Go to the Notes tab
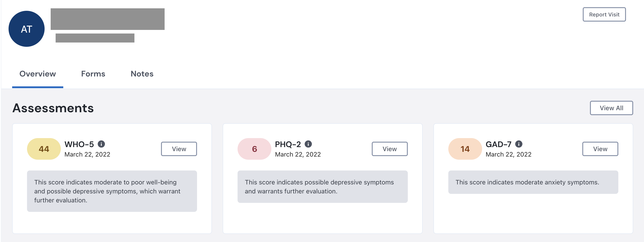The image size is (644, 242). coord(142,74)
